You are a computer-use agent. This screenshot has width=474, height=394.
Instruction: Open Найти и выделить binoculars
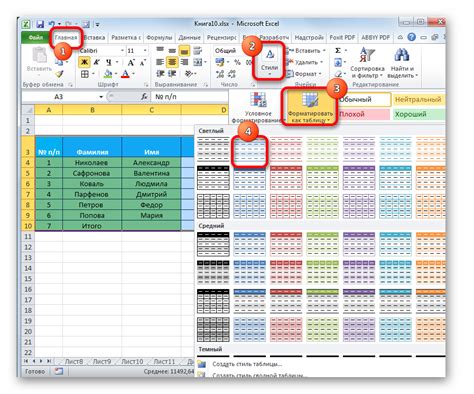(402, 62)
